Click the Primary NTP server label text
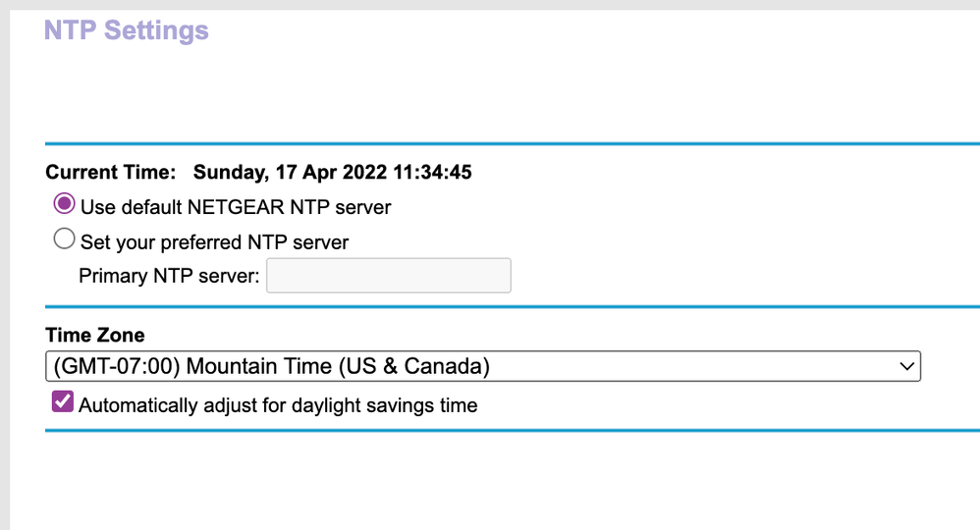This screenshot has width=980, height=530. [169, 276]
